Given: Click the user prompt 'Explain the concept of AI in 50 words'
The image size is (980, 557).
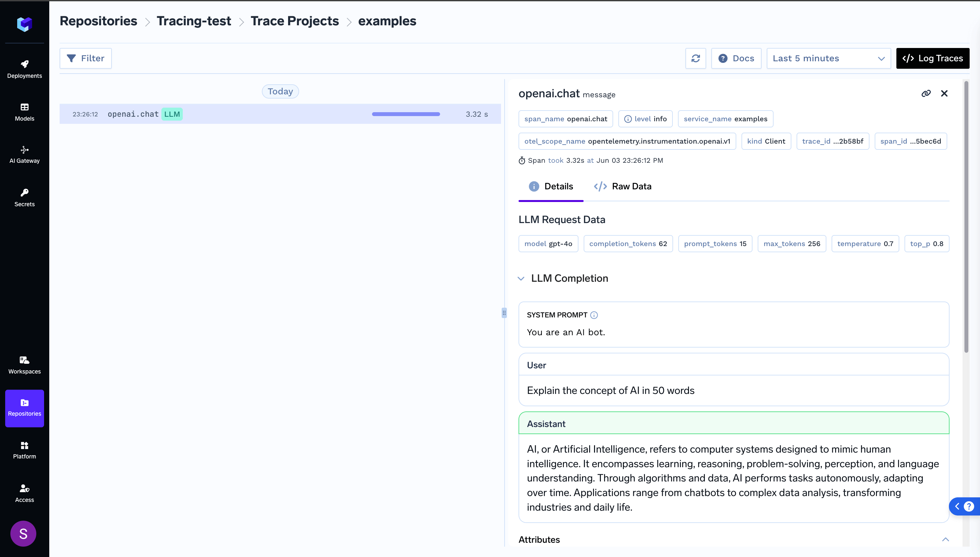Looking at the screenshot, I should tap(610, 390).
